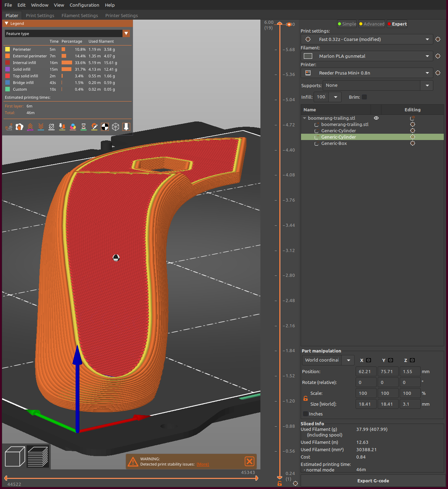Open the Window menu
Image resolution: width=448 pixels, height=489 pixels.
click(40, 5)
